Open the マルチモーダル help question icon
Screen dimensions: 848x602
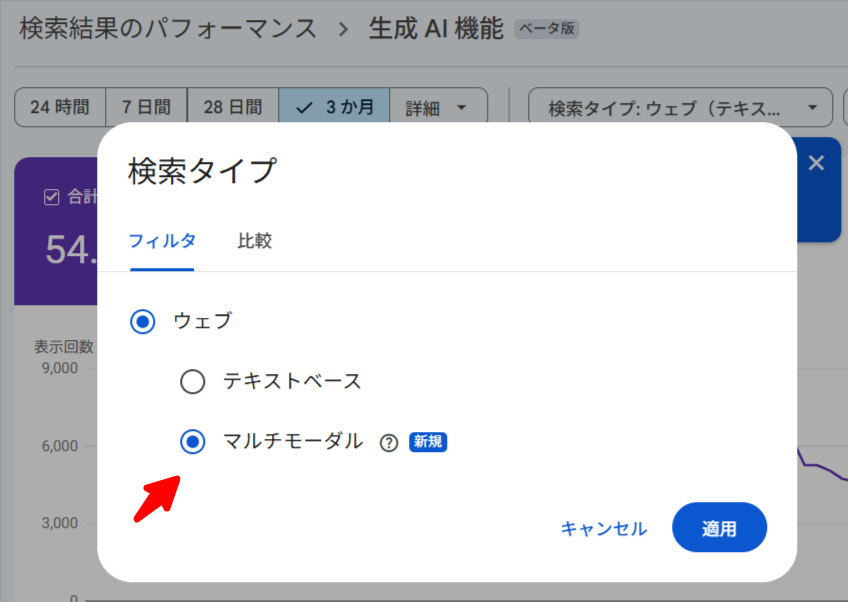[389, 443]
